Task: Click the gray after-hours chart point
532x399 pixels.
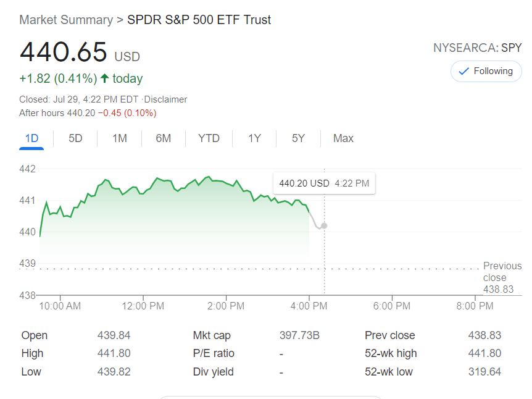Action: 324,225
